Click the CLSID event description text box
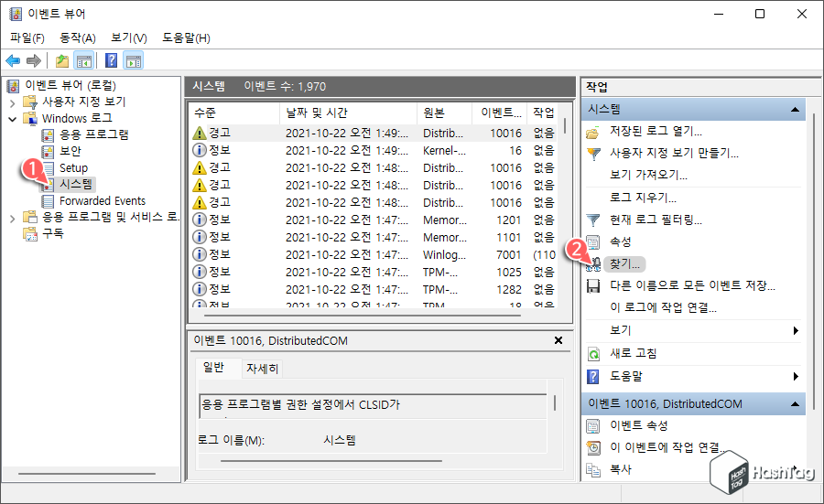 374,406
